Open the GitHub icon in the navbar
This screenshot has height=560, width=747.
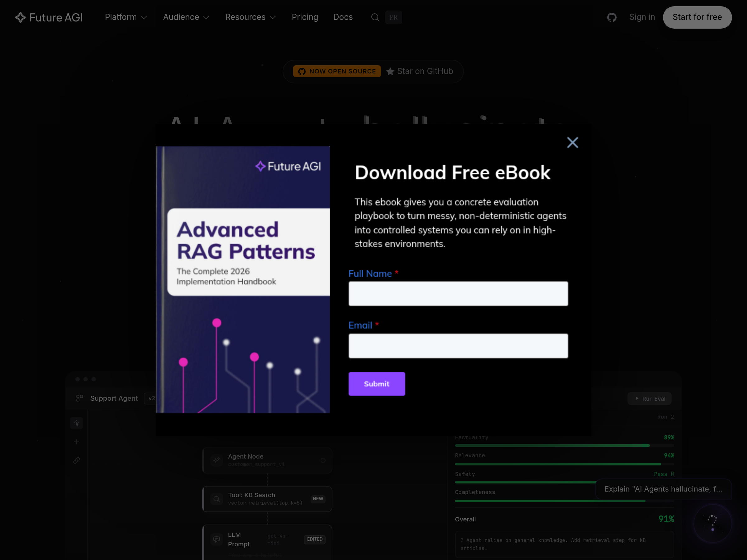(612, 17)
